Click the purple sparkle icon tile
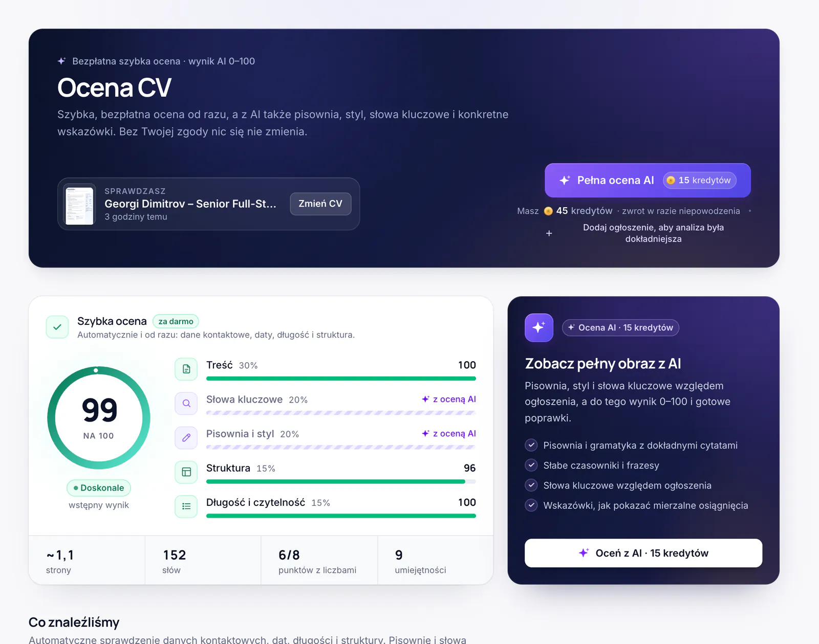This screenshot has height=644, width=819. point(539,327)
